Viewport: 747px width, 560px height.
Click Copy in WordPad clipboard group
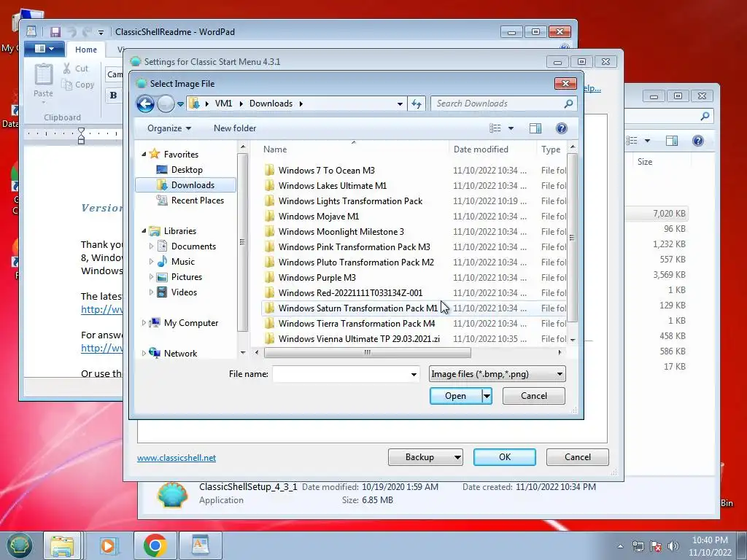coord(78,85)
